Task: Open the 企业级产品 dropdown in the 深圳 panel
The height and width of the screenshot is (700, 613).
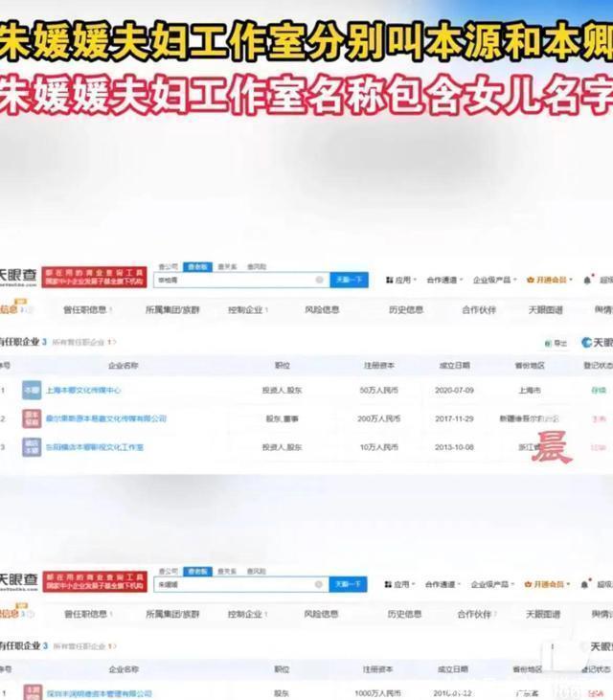Action: pos(493,584)
